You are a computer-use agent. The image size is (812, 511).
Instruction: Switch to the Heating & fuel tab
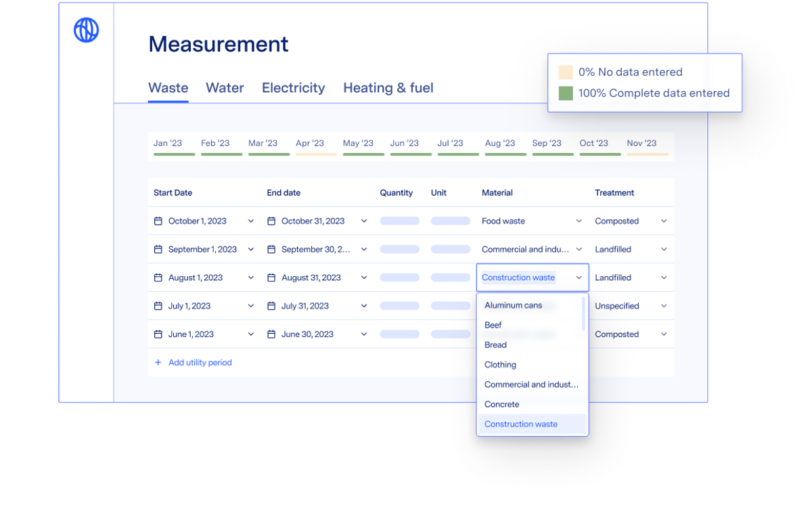[x=388, y=87]
